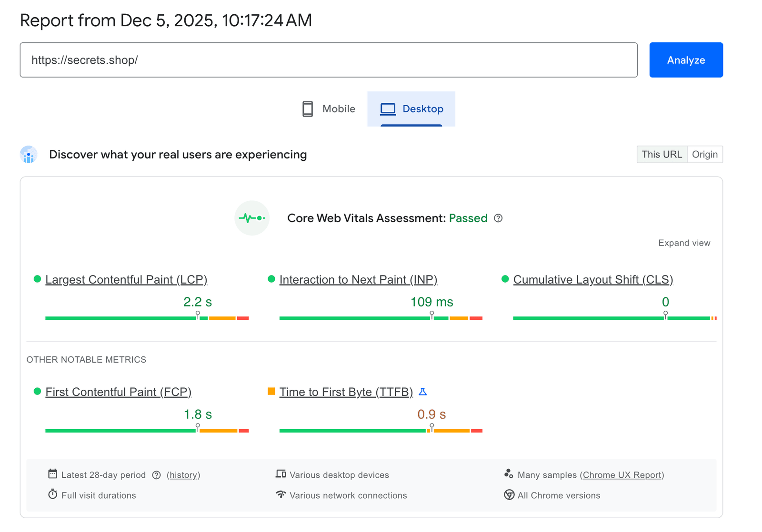Switch to This URL data view
The height and width of the screenshot is (532, 762).
(x=662, y=154)
